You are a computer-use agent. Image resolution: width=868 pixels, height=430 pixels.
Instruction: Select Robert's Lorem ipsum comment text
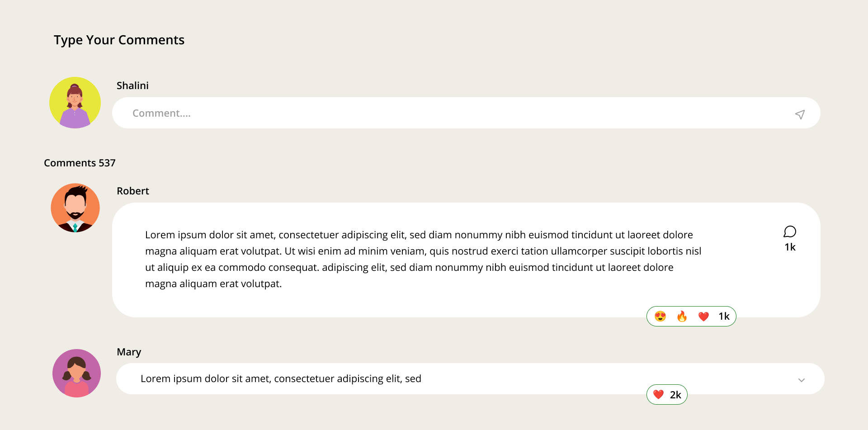tap(423, 259)
